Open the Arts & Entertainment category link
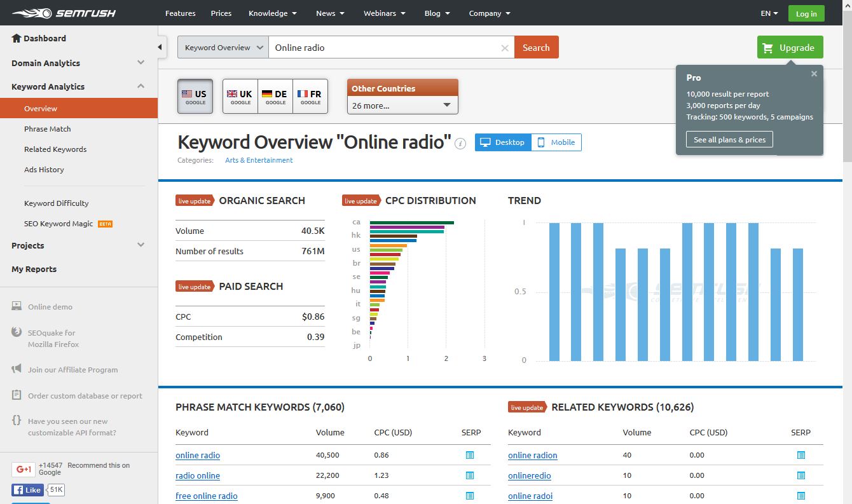852x504 pixels. point(259,160)
